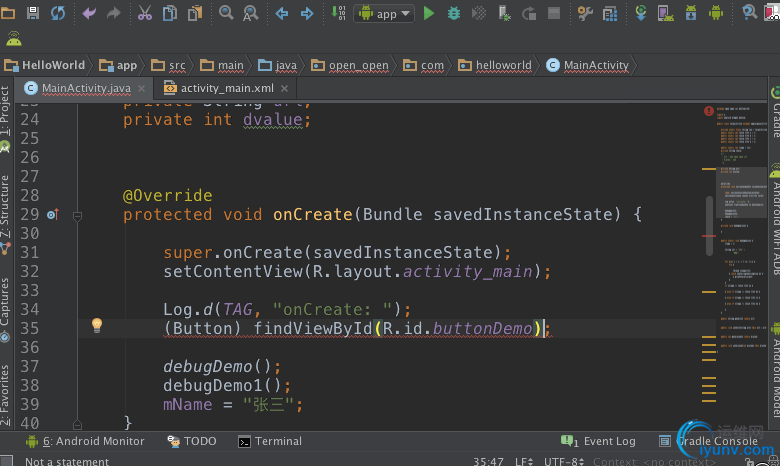
Task: Start debugging with the bug icon
Action: [x=454, y=13]
